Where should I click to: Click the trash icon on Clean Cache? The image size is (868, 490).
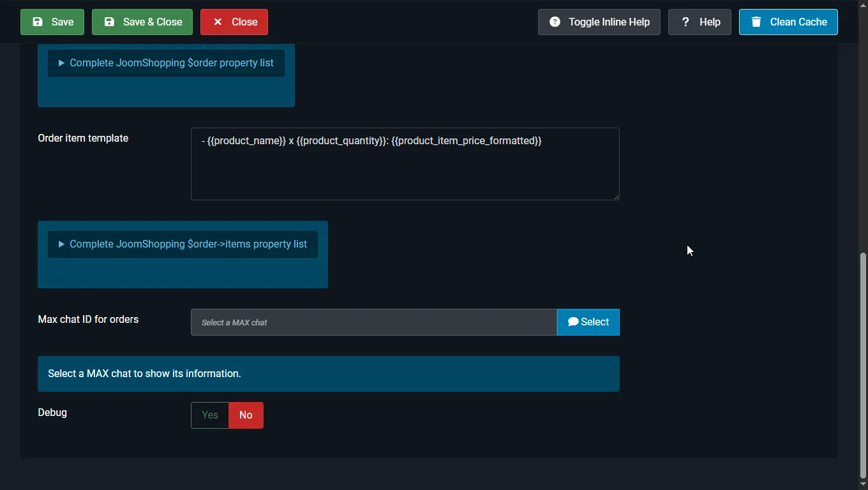pos(756,22)
